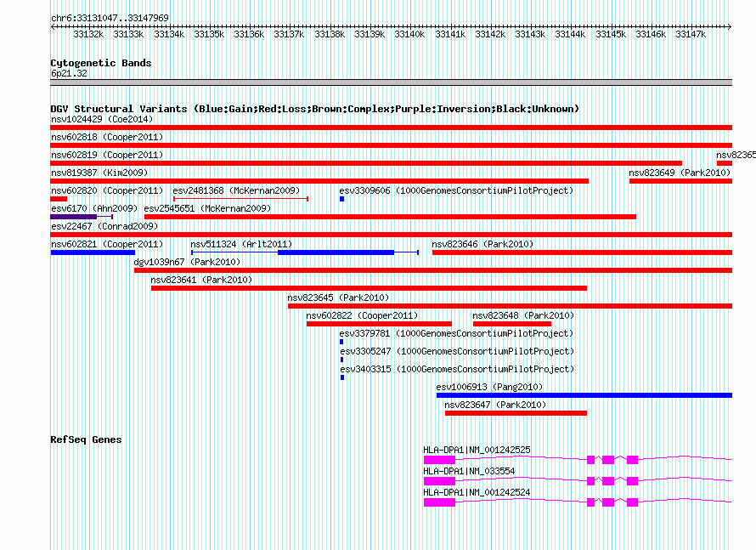Click blue esv3305247 gain marker

pyautogui.click(x=341, y=360)
